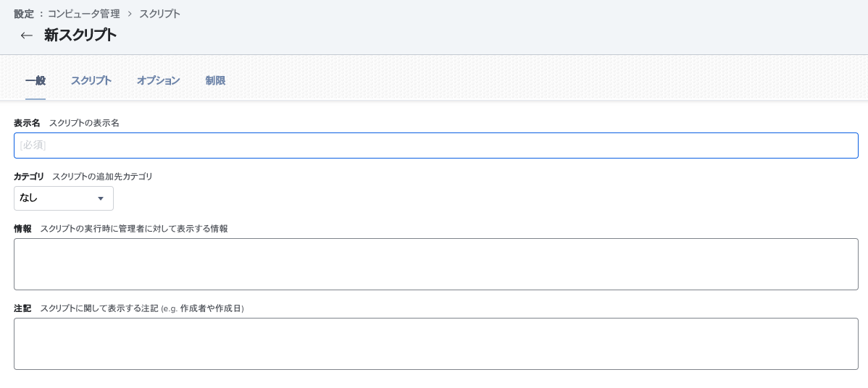Switch to the スクリプト tab
This screenshot has height=388, width=868.
(x=91, y=80)
